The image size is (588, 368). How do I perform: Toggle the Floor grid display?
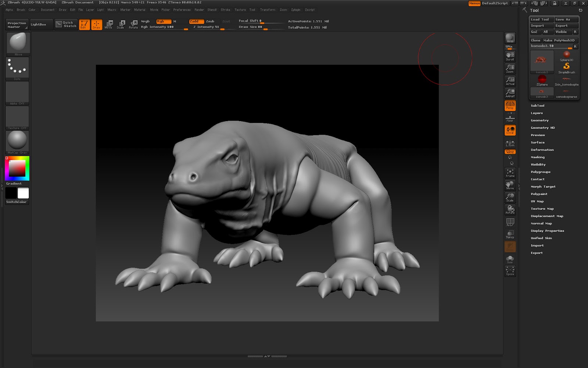[510, 118]
